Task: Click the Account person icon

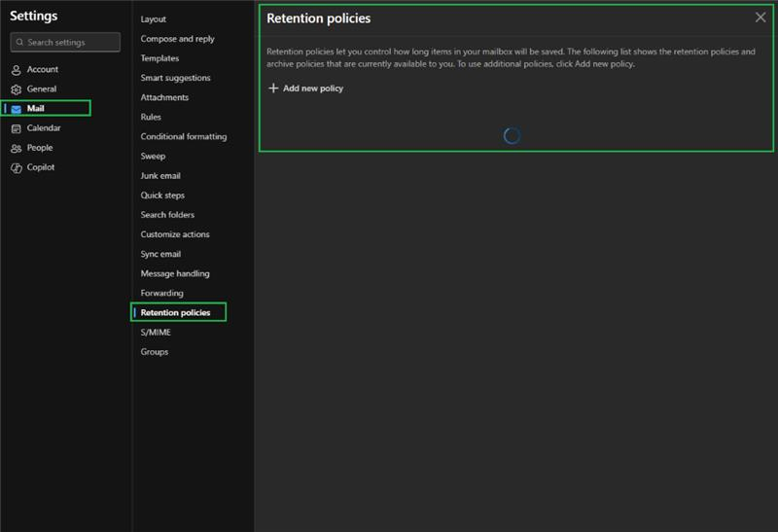Action: coord(17,70)
